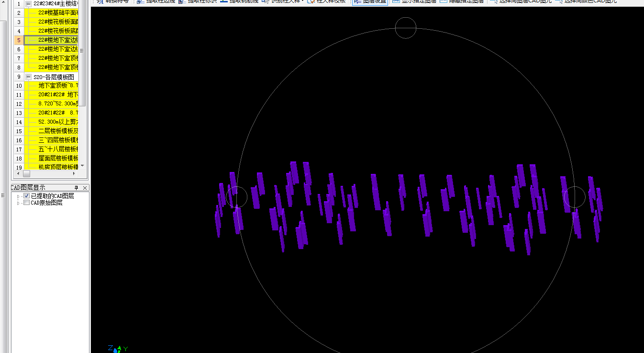Select the 22#楼地下室顶 drawing in row 7

[51, 58]
